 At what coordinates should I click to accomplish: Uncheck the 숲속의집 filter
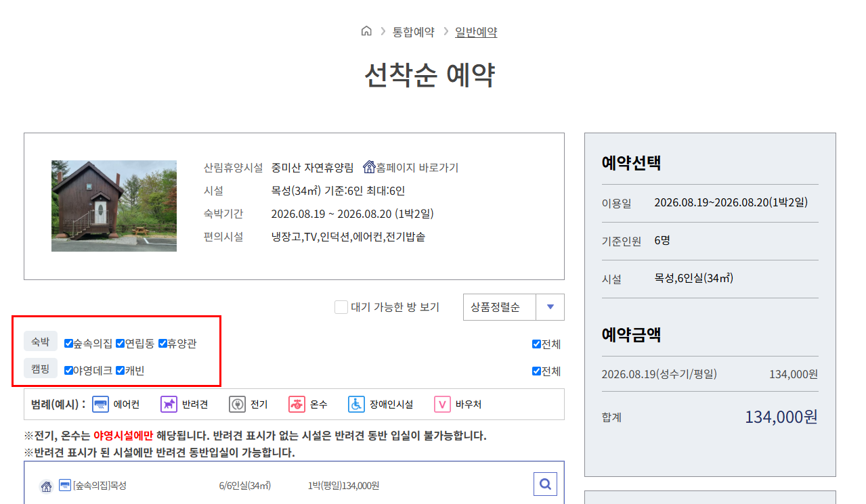click(x=68, y=344)
